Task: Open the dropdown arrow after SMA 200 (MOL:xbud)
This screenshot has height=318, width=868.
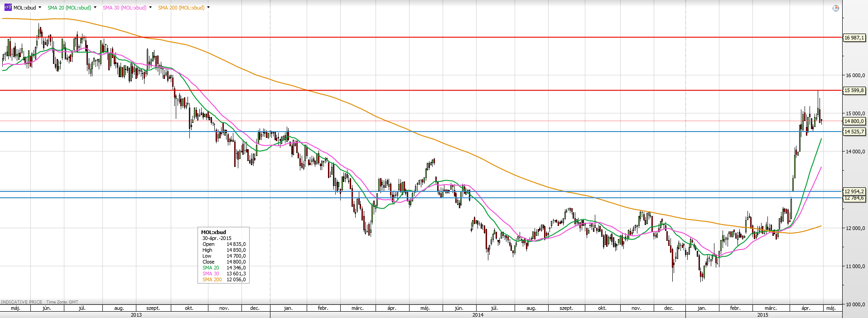Action: pos(208,7)
